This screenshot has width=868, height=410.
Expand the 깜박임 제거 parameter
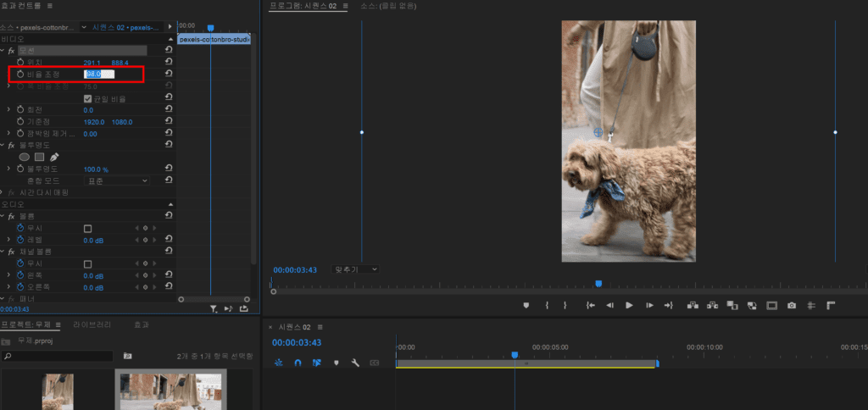(8, 133)
